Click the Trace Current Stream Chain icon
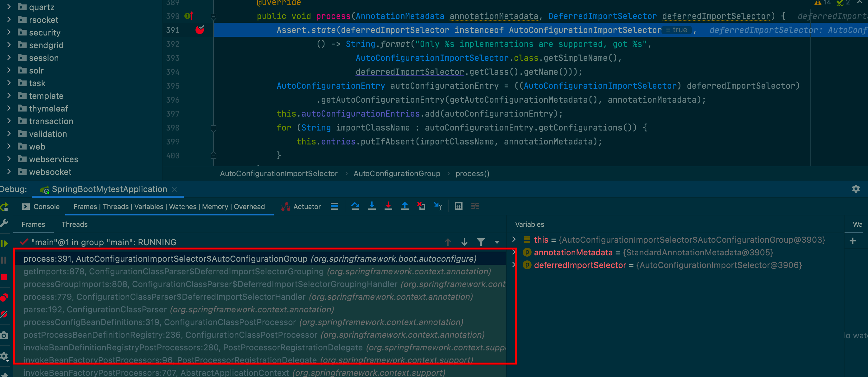This screenshot has height=377, width=868. [475, 206]
